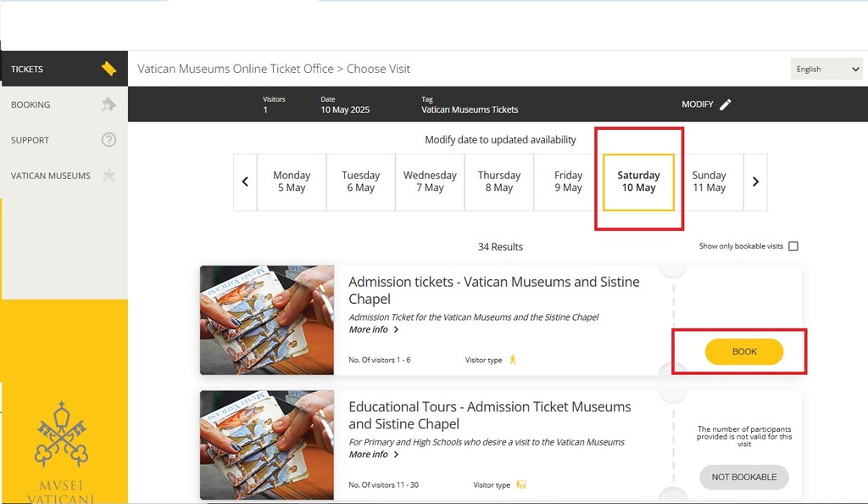
Task: Click the Not Bookable button
Action: click(x=744, y=477)
